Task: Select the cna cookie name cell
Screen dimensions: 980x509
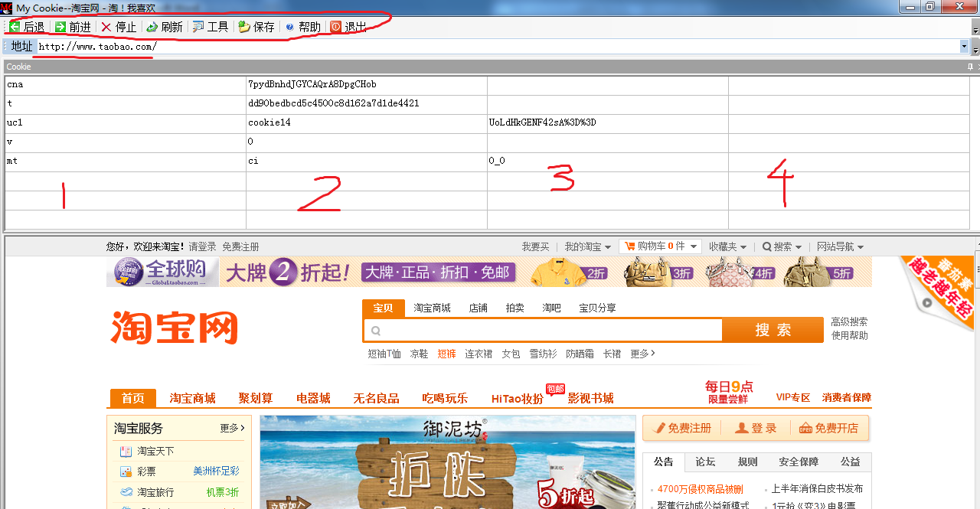Action: [x=126, y=85]
